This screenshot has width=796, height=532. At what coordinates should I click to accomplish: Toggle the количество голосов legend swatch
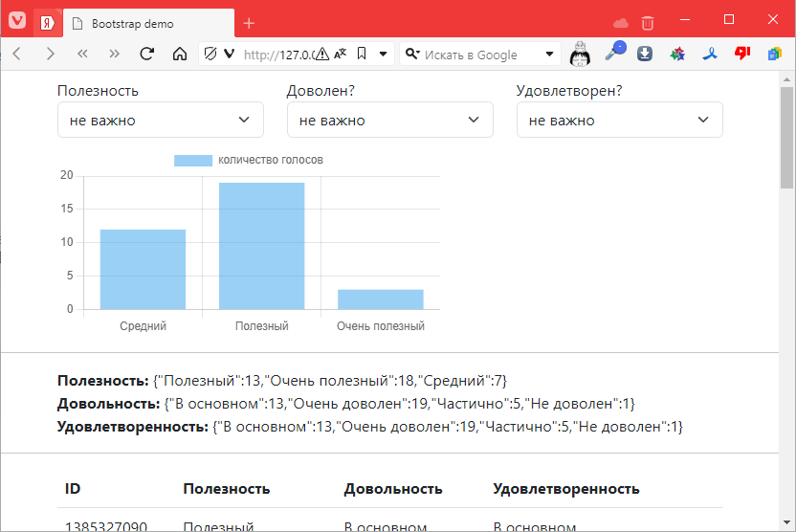(x=192, y=160)
